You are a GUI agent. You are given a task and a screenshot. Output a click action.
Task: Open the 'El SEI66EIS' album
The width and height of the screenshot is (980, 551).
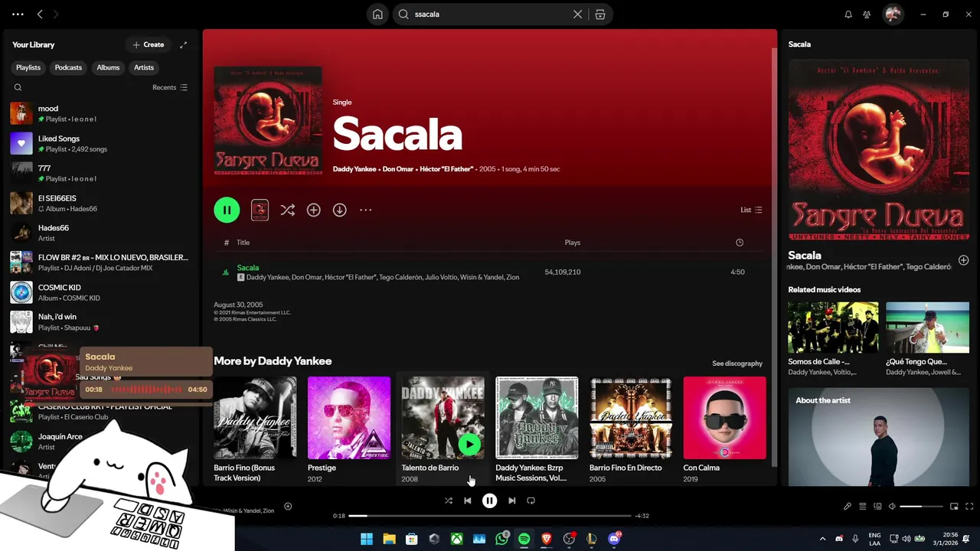coord(100,203)
